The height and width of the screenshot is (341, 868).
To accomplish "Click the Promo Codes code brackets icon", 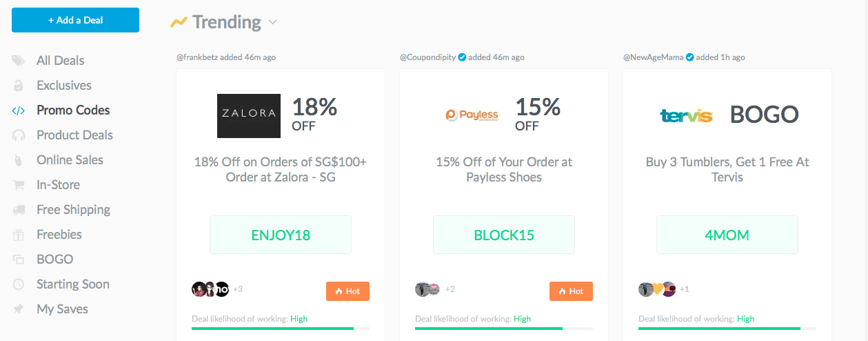I will [19, 110].
